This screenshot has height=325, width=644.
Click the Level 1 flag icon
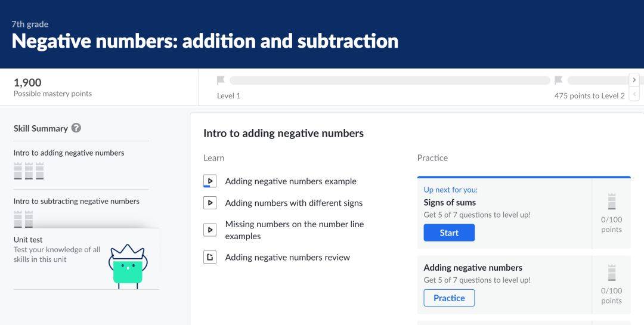coord(221,80)
